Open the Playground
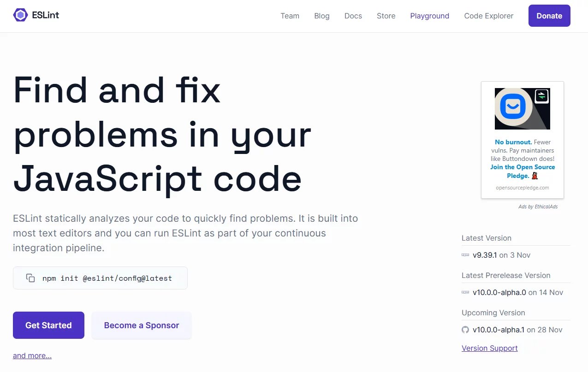The width and height of the screenshot is (588, 372). (x=429, y=16)
